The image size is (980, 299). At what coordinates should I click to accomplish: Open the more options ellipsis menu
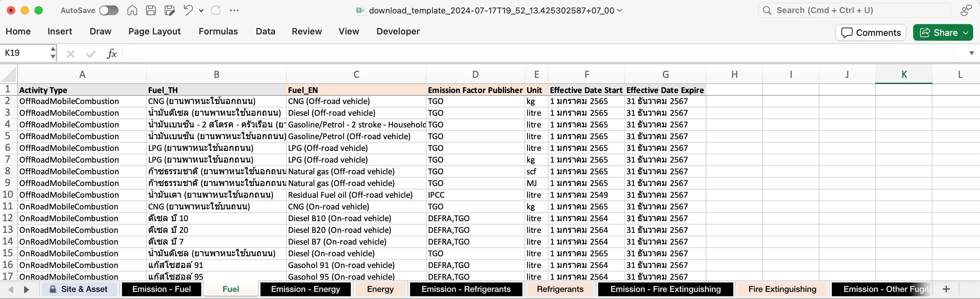coord(234,10)
